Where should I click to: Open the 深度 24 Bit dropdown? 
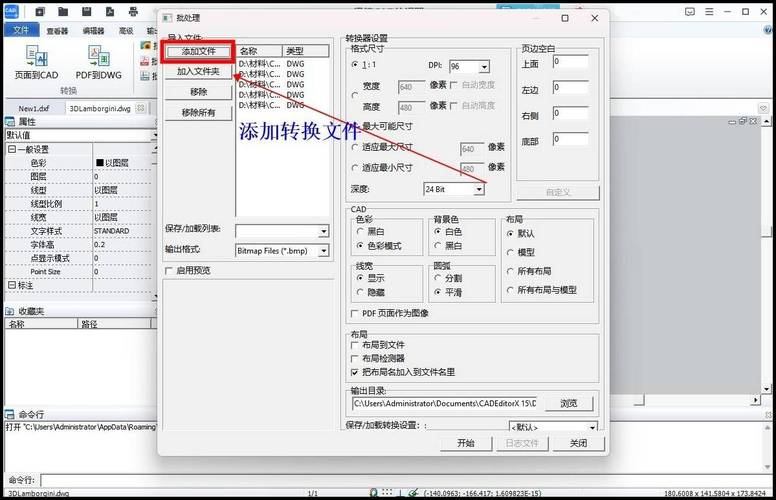tap(479, 189)
